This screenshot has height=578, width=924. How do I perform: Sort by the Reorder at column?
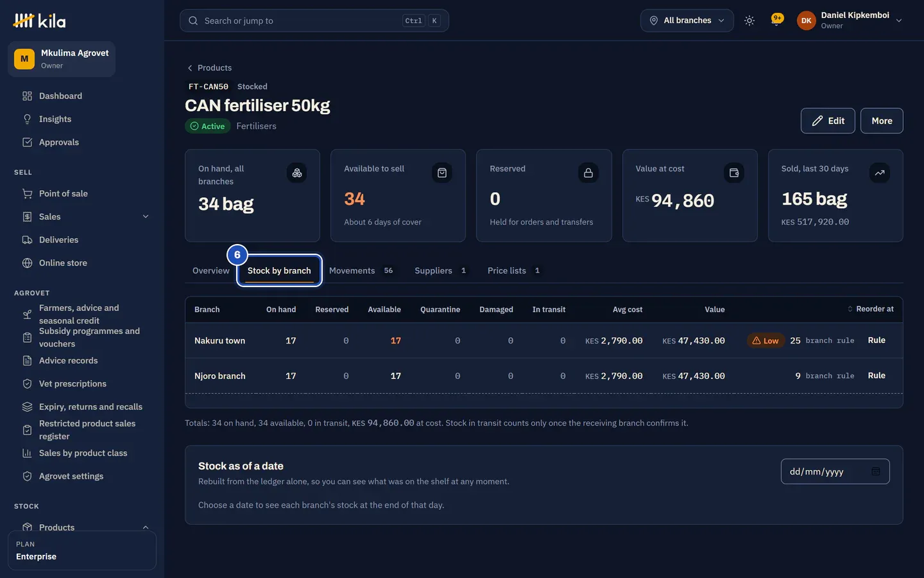coord(870,310)
